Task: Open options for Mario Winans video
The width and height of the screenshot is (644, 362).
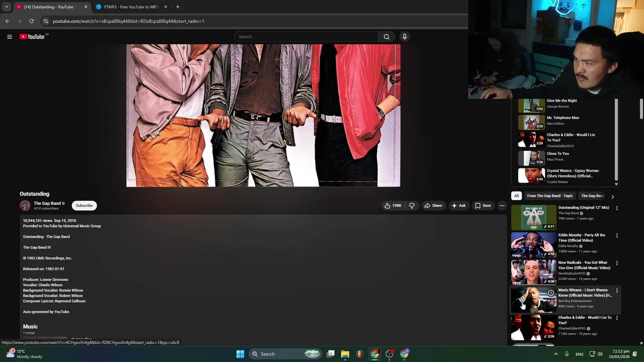Action: click(617, 291)
